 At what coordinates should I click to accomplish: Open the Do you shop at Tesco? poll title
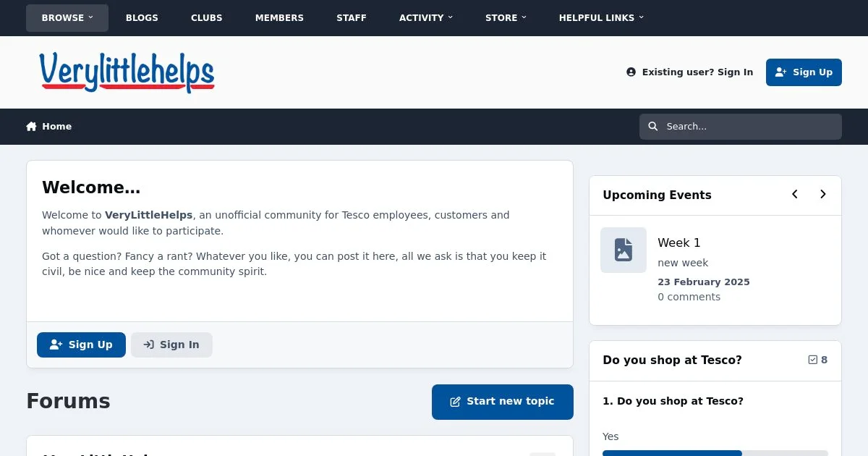pyautogui.click(x=672, y=360)
